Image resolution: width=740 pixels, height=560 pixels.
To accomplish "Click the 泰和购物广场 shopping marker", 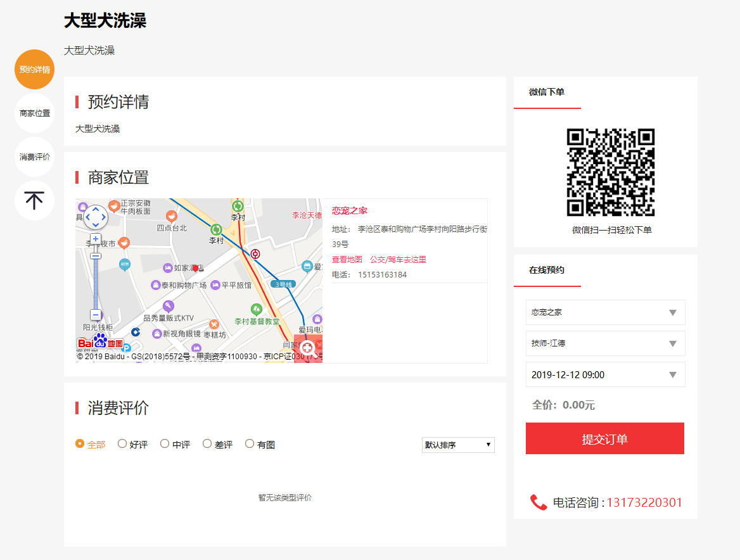I will click(156, 285).
